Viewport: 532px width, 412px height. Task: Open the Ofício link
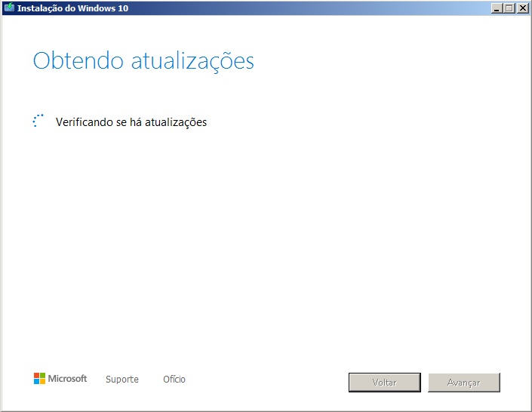tap(174, 379)
